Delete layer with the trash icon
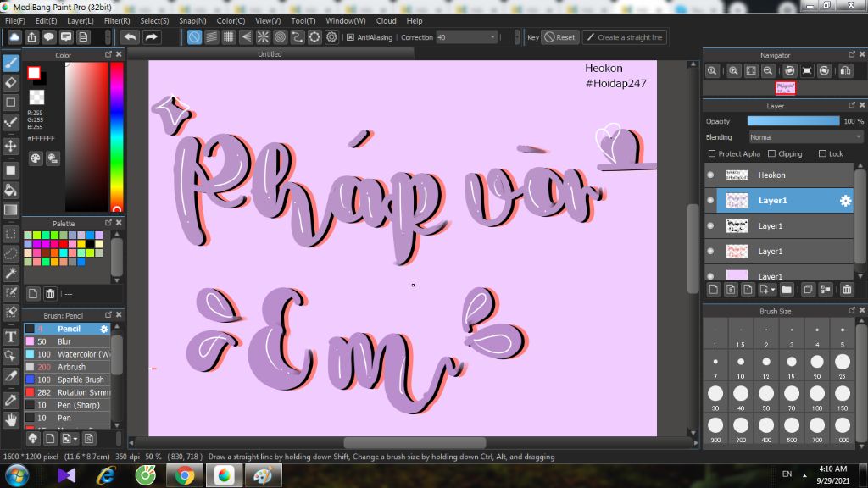Image resolution: width=868 pixels, height=488 pixels. (847, 290)
